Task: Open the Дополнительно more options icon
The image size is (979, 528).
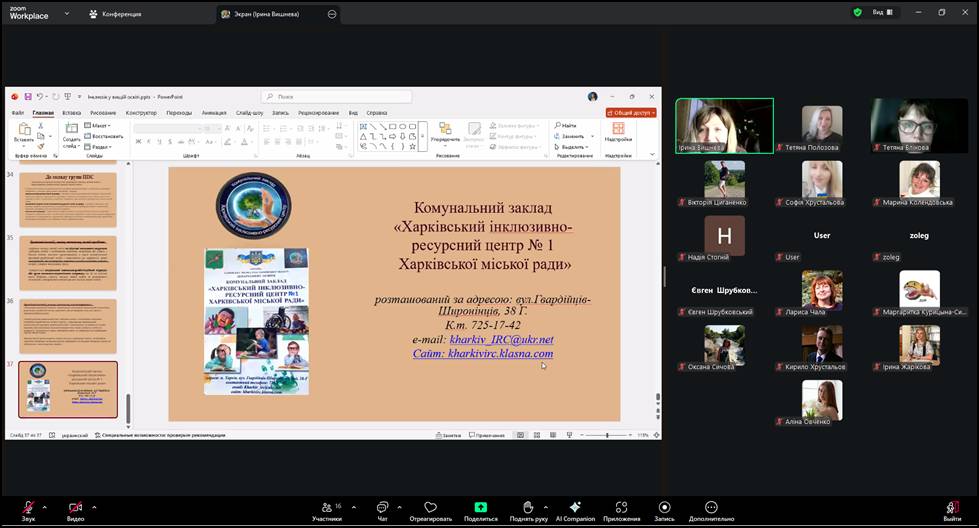Action: tap(711, 508)
